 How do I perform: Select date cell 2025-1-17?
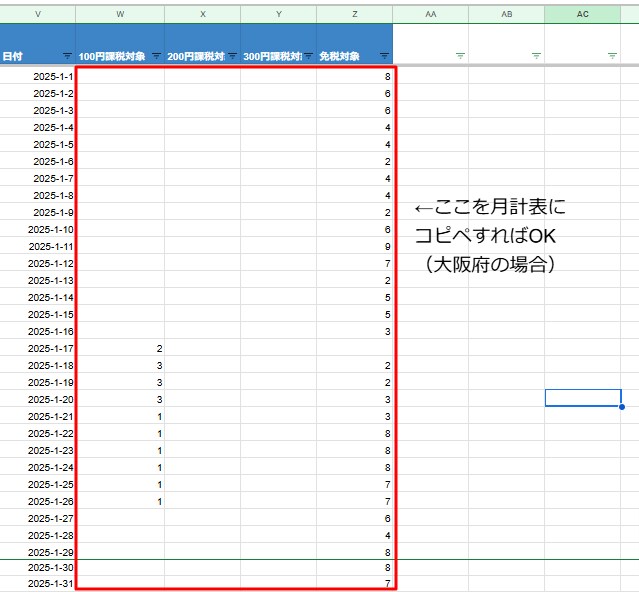click(x=37, y=349)
